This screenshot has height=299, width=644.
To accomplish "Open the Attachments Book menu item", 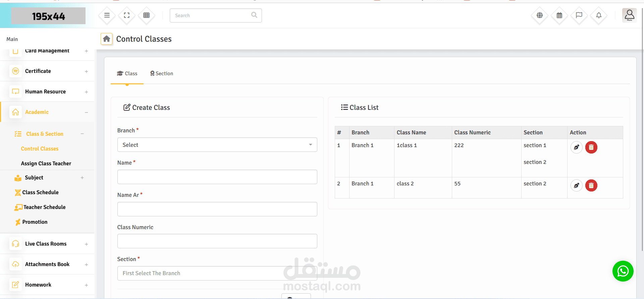I will (47, 264).
